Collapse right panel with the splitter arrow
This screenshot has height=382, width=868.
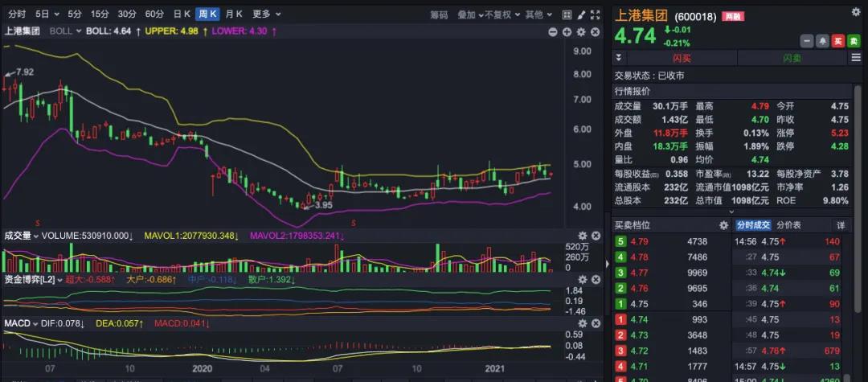coord(608,264)
